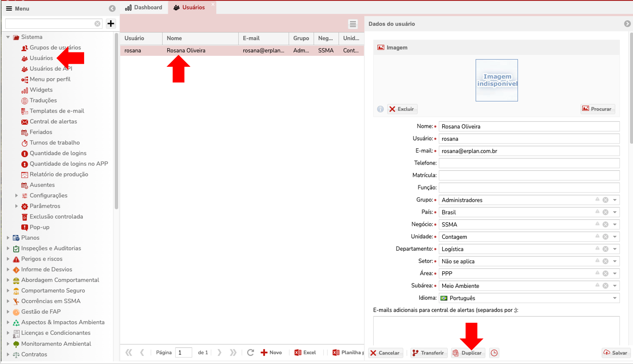Open Usuários de API
The image size is (633, 364).
tap(51, 69)
